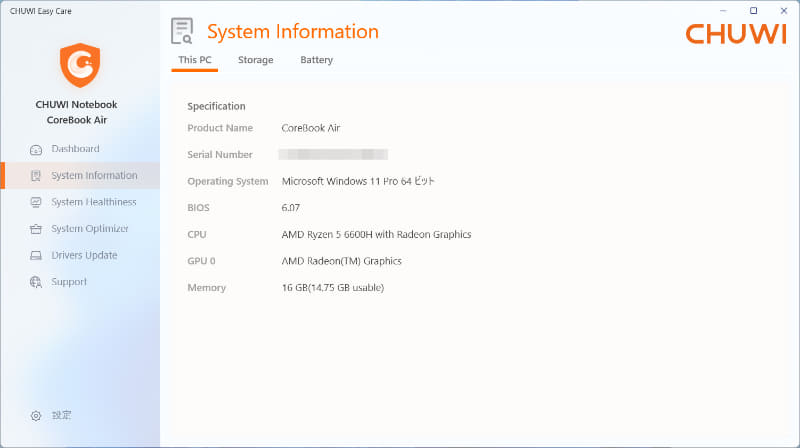Open Drivers Update page
Viewport: 800px width, 448px height.
pyautogui.click(x=84, y=255)
